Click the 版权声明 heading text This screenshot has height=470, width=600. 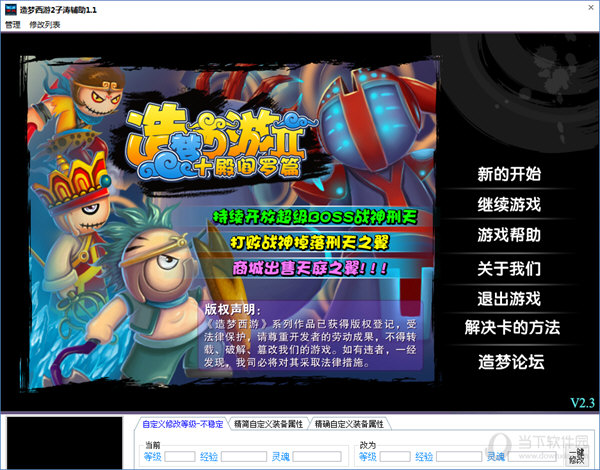tap(232, 309)
